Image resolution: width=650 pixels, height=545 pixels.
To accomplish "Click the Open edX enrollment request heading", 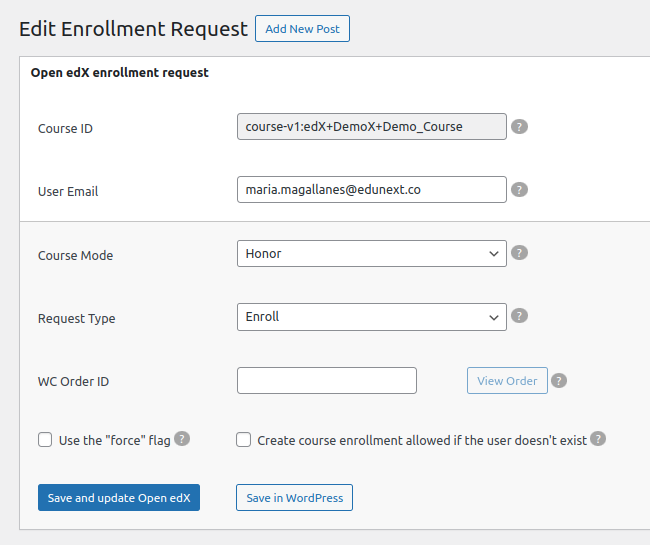I will pyautogui.click(x=119, y=73).
